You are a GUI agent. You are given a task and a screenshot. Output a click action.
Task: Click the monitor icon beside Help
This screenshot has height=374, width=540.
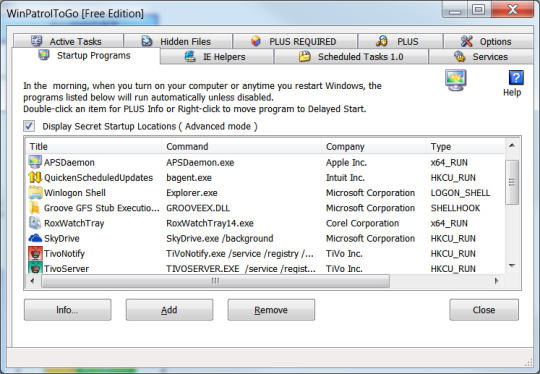click(x=456, y=80)
